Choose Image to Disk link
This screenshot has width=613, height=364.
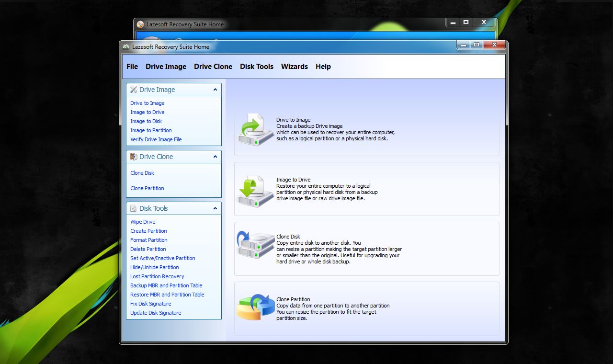click(x=146, y=121)
